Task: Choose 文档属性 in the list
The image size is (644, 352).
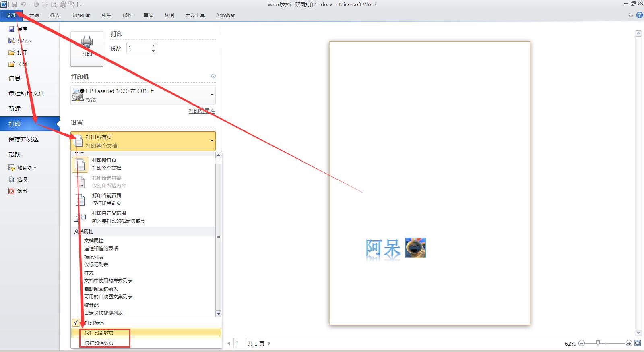Action: point(143,244)
